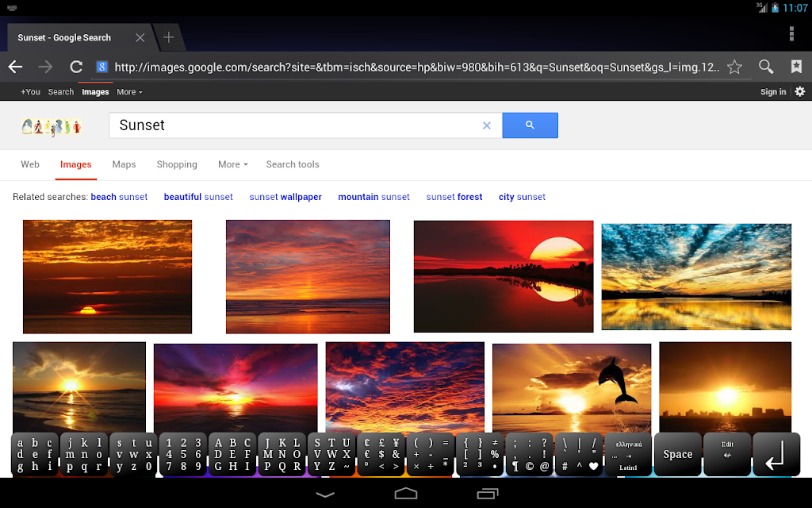Open the browser bookmarks list icon
The height and width of the screenshot is (508, 812).
(795, 67)
